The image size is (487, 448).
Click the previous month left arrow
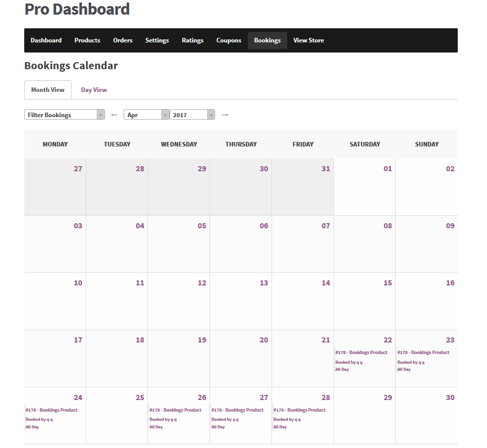point(114,115)
